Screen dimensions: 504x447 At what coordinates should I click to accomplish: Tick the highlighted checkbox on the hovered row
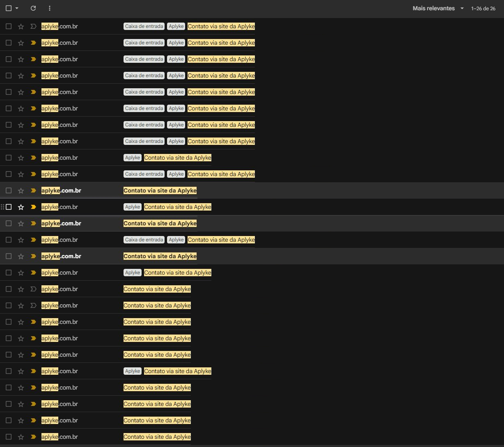(x=9, y=207)
